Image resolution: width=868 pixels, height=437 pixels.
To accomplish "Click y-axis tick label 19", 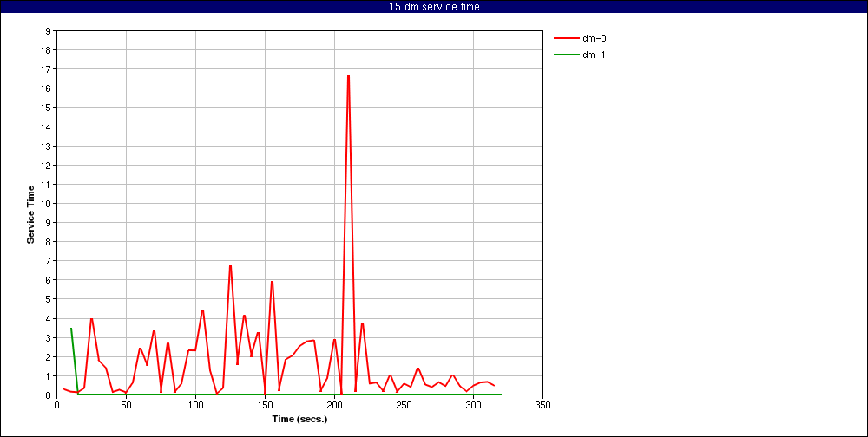I will coord(46,31).
